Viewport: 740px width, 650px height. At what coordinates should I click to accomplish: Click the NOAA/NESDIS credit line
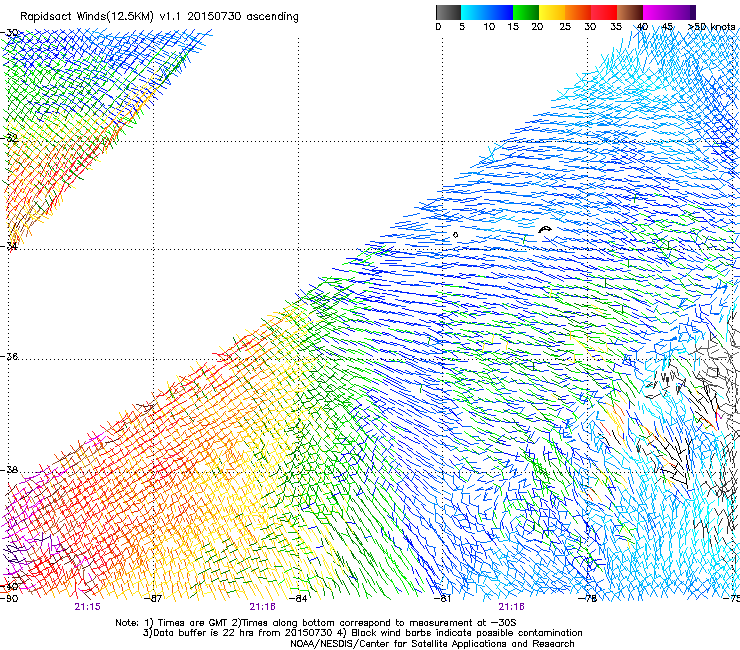pos(432,644)
